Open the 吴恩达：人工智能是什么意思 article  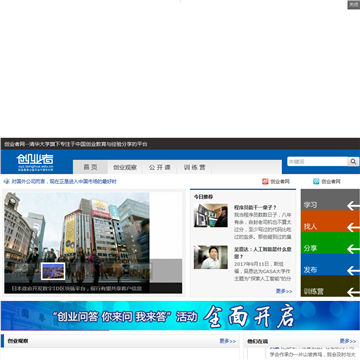(x=262, y=253)
